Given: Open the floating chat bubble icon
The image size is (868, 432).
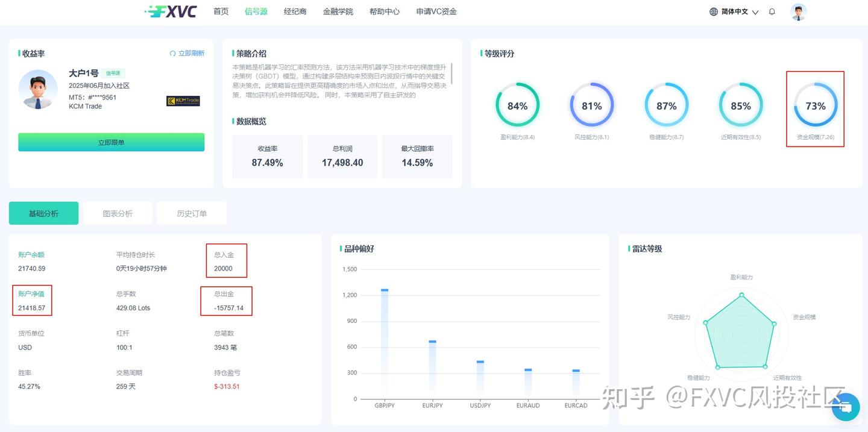Looking at the screenshot, I should tap(846, 407).
